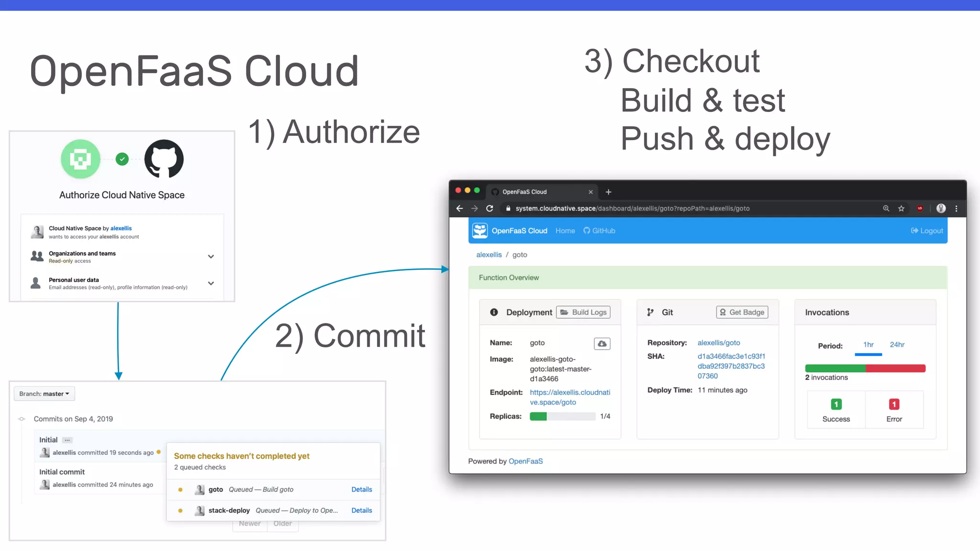Click '2 queued checks' text
This screenshot has height=551, width=980.
(200, 467)
